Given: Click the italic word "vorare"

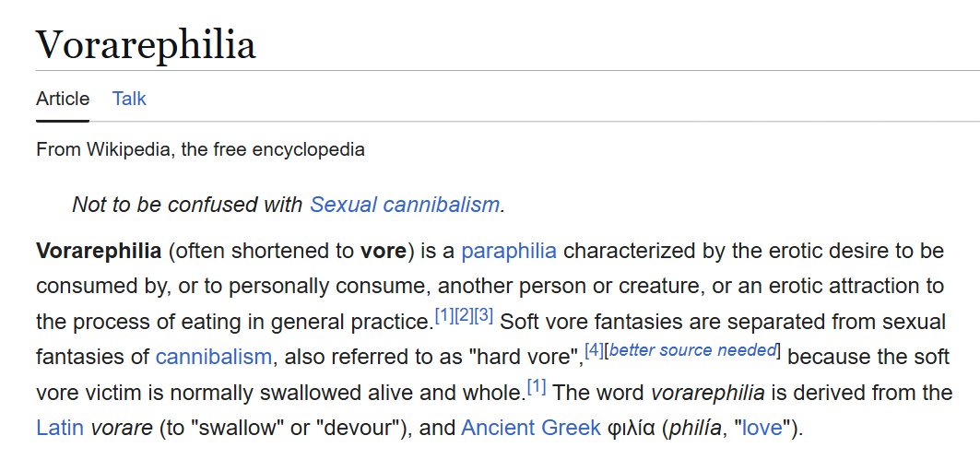Looking at the screenshot, I should pyautogui.click(x=121, y=428).
